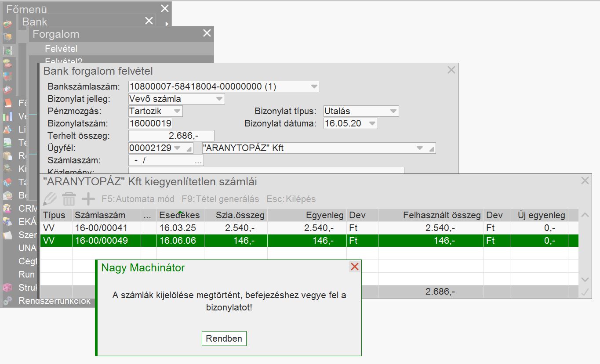
Task: Open the Bankszámlaszám dropdown
Action: (x=314, y=86)
